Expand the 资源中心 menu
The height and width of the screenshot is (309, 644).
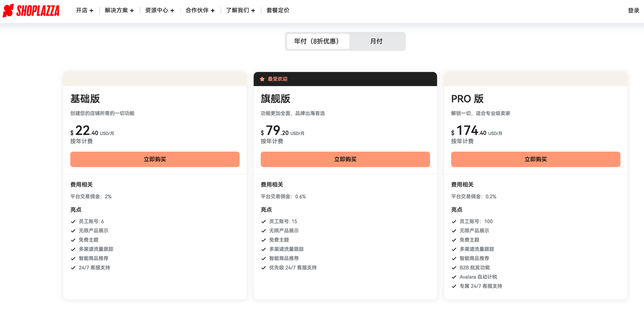coord(159,10)
